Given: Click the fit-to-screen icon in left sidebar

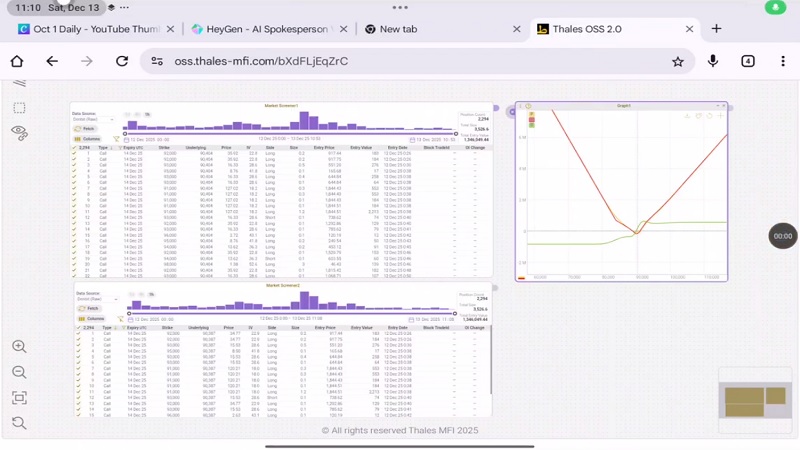Looking at the screenshot, I should coord(19,398).
